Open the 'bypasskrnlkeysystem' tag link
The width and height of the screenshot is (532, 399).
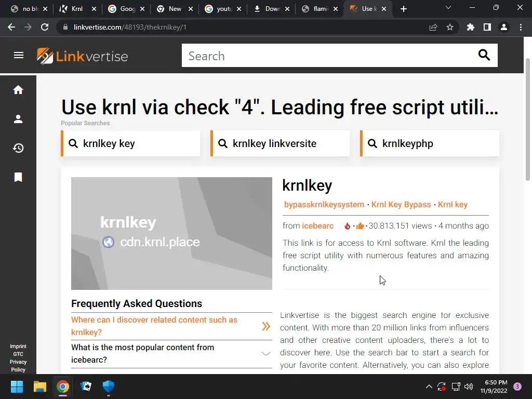coord(324,205)
